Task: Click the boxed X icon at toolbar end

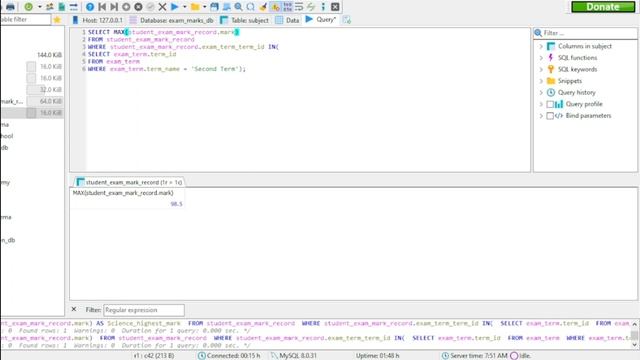Action: coord(335,7)
